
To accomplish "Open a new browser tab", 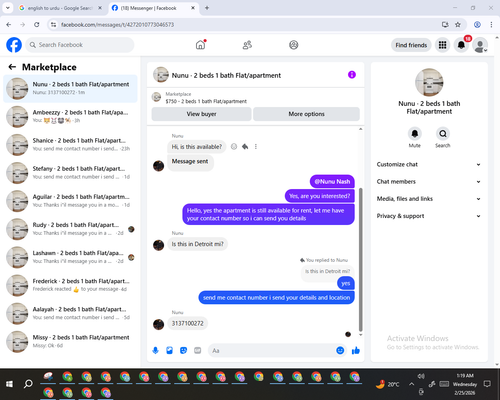I will tap(207, 8).
